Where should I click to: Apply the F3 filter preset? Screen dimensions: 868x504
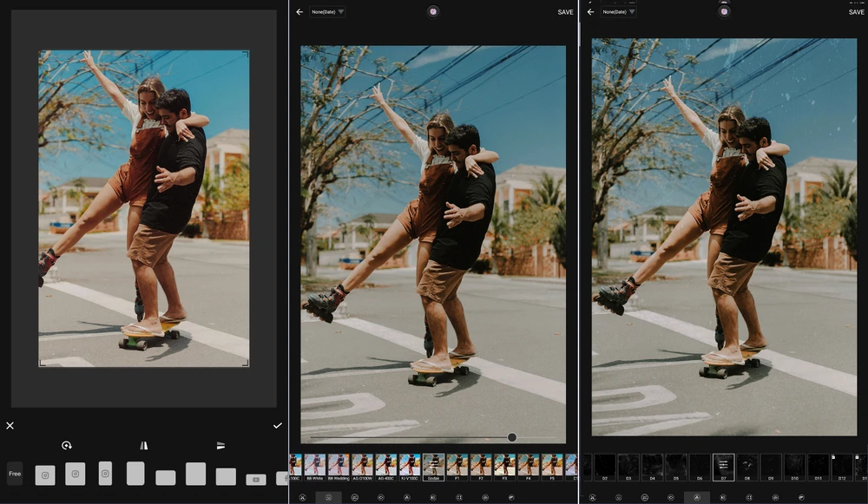tap(504, 465)
